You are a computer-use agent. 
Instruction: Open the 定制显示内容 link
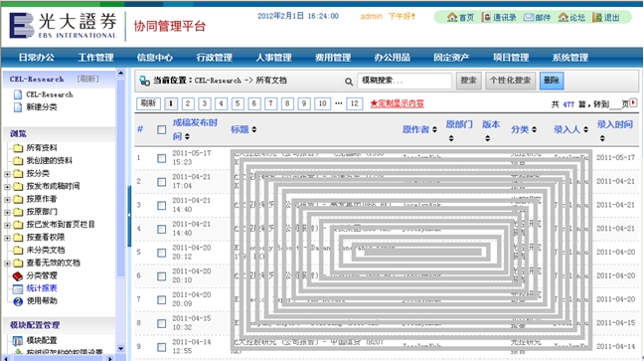pos(398,103)
